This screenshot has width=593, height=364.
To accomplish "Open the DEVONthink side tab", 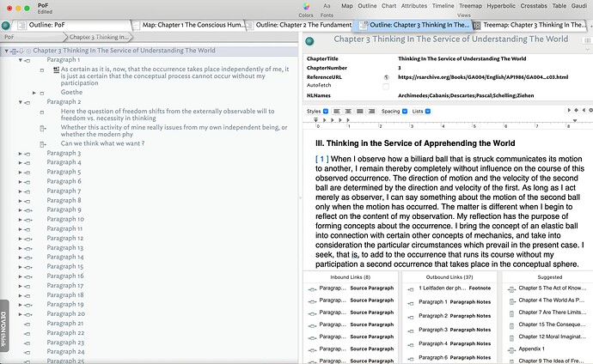I will click(3, 326).
